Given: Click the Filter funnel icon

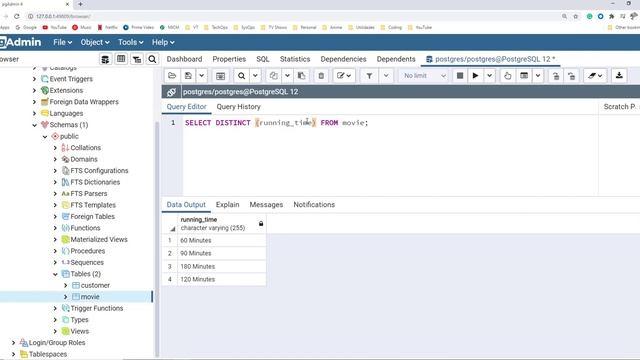Looking at the screenshot, I should 369,76.
